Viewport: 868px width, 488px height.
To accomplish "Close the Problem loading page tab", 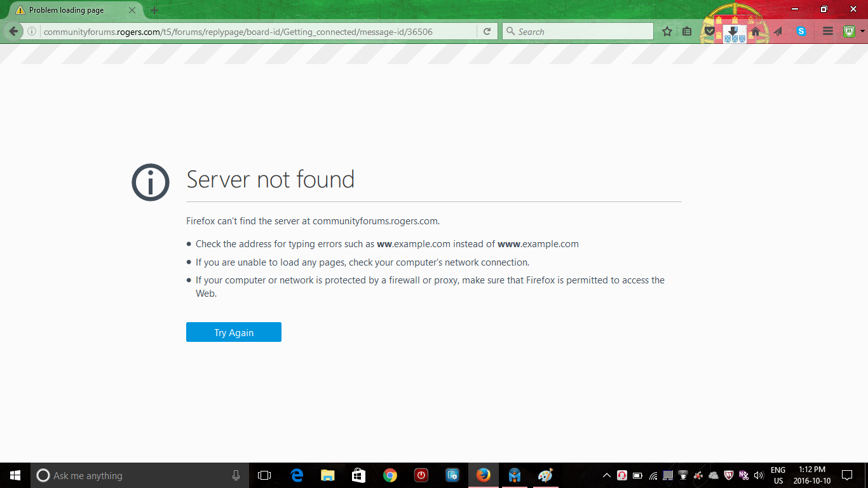I will (x=132, y=10).
